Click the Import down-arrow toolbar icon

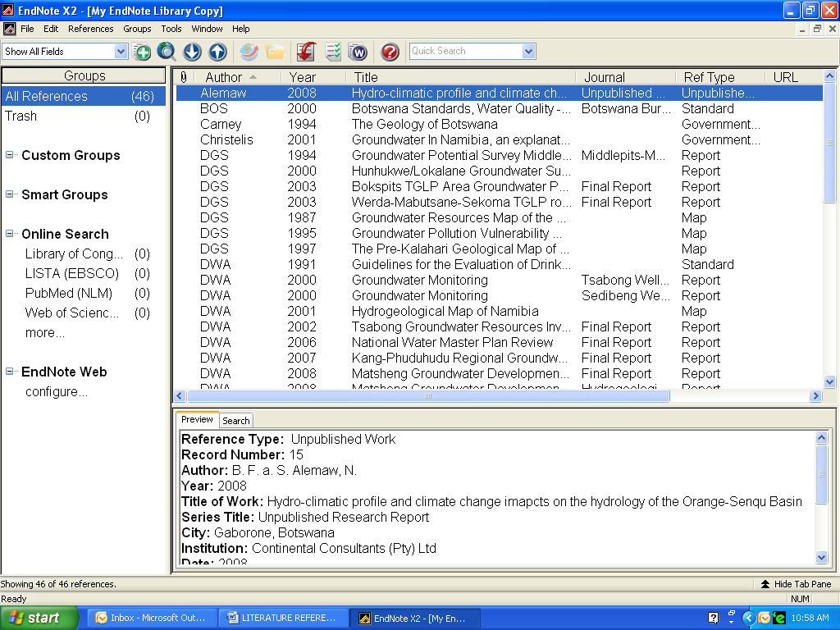point(192,52)
